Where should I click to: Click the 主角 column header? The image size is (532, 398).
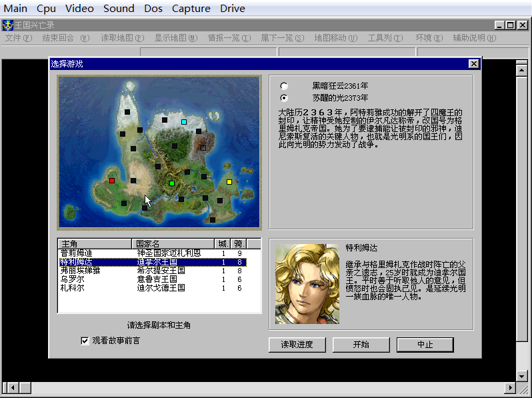[x=95, y=243]
